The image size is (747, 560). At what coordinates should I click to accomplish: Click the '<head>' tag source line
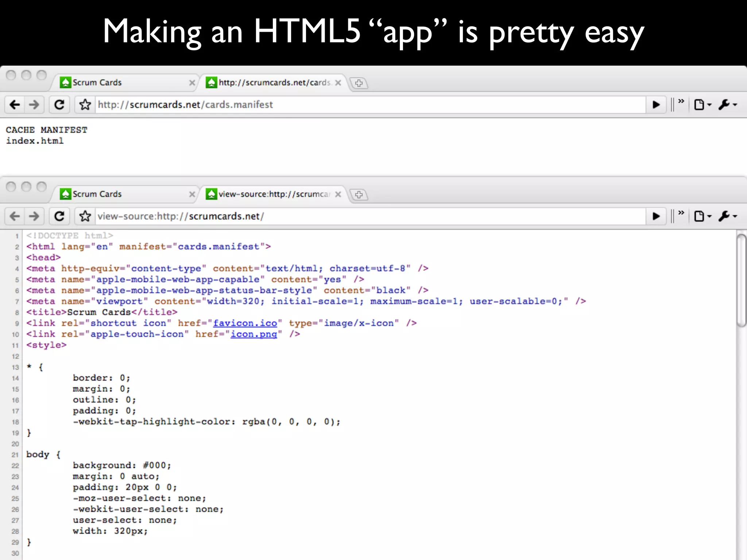click(43, 258)
